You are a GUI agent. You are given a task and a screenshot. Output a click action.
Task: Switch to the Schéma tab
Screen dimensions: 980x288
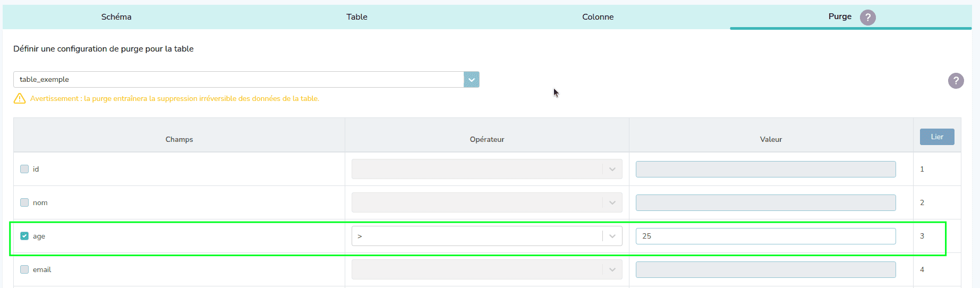point(116,17)
